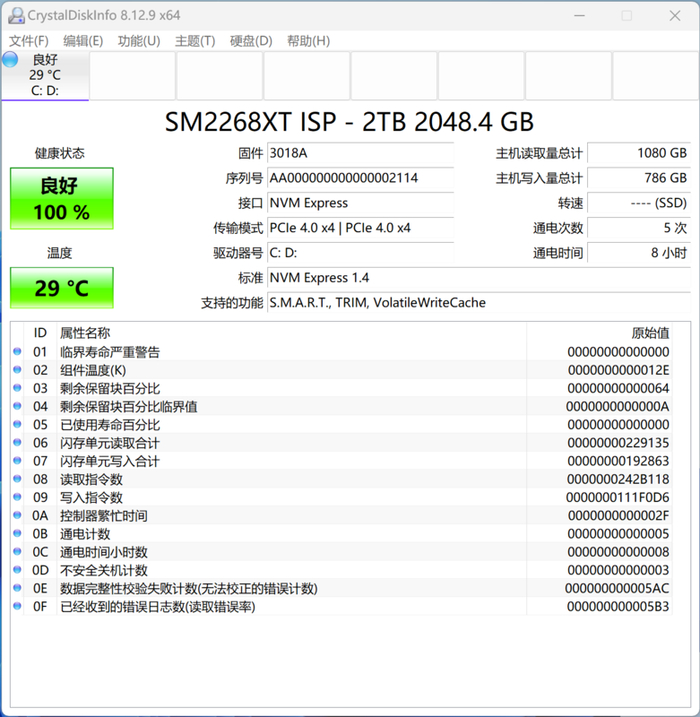The height and width of the screenshot is (717, 700).
Task: Select the row 闪存单元读取合计
Action: 342,443
